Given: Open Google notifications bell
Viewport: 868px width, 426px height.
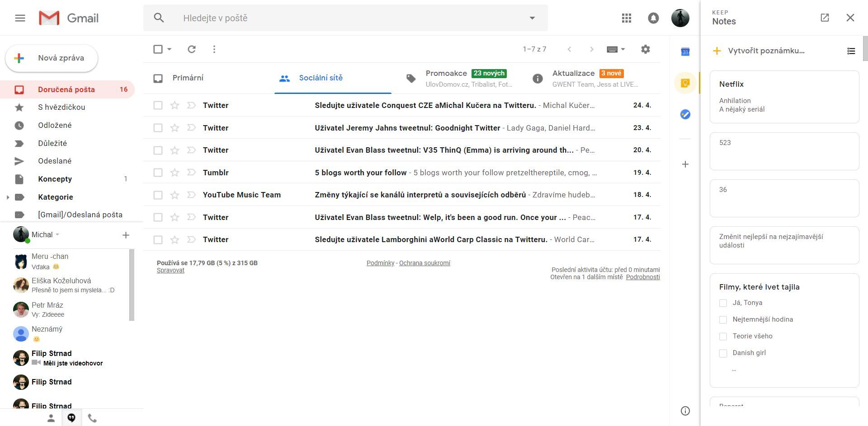Looking at the screenshot, I should (653, 18).
